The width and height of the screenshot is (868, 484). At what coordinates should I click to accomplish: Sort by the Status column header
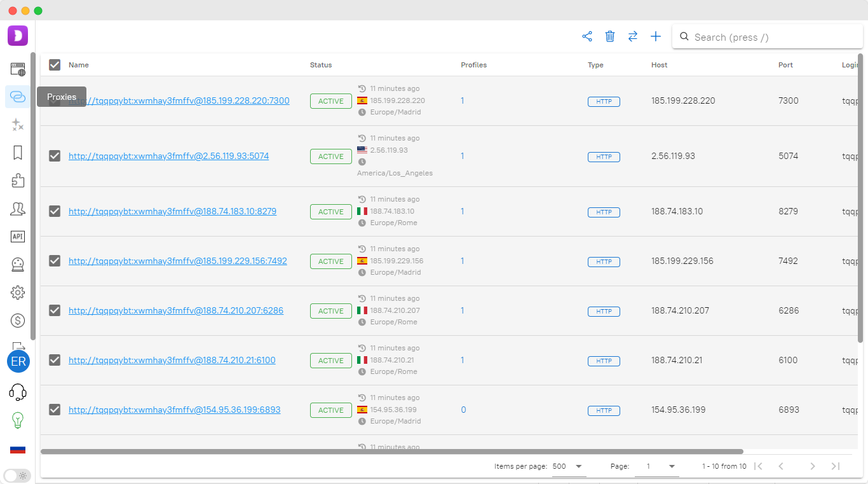[x=321, y=65]
